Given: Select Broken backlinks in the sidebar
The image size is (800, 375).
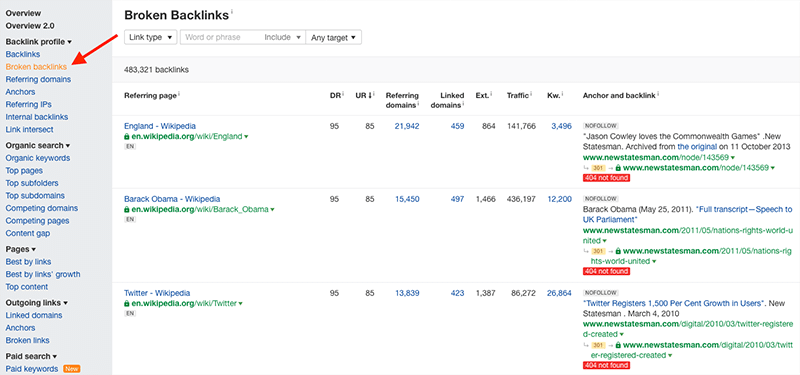Looking at the screenshot, I should point(36,67).
